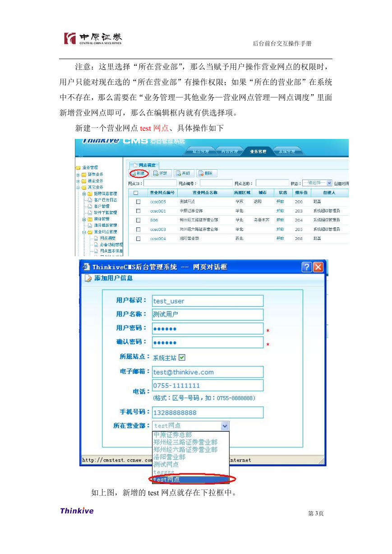Collapse the 营业网点管理 tree node
392x554 pixels.
click(84, 231)
